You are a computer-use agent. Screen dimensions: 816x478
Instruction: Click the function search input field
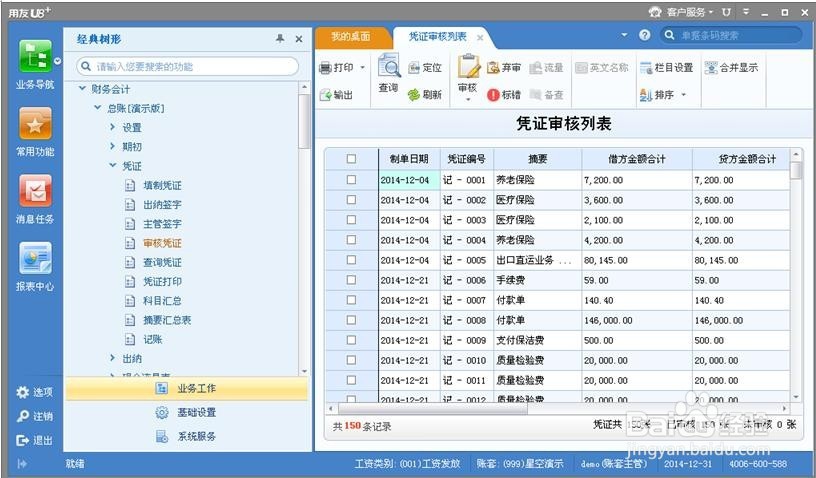pos(187,67)
